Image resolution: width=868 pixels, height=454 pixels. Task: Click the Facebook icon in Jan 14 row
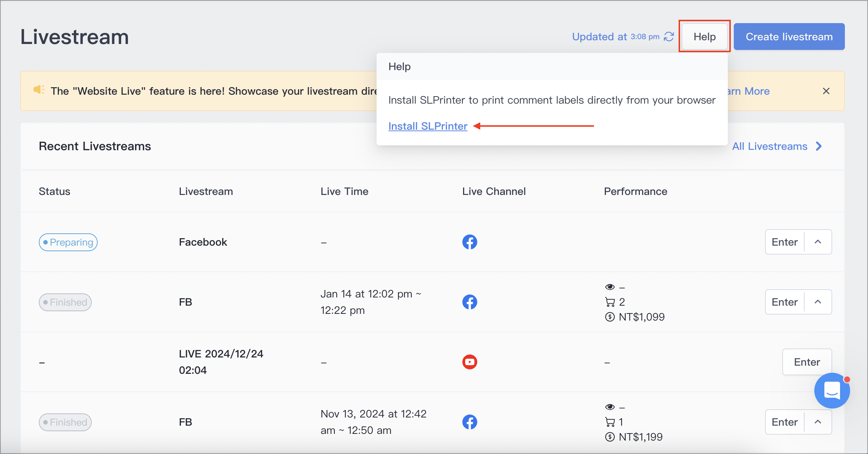(x=469, y=302)
